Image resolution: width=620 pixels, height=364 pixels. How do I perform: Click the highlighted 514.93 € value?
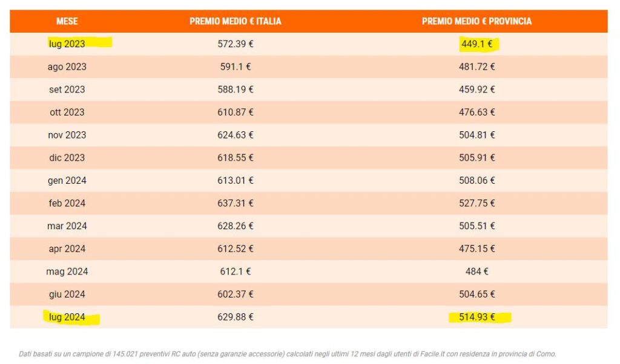click(x=477, y=317)
